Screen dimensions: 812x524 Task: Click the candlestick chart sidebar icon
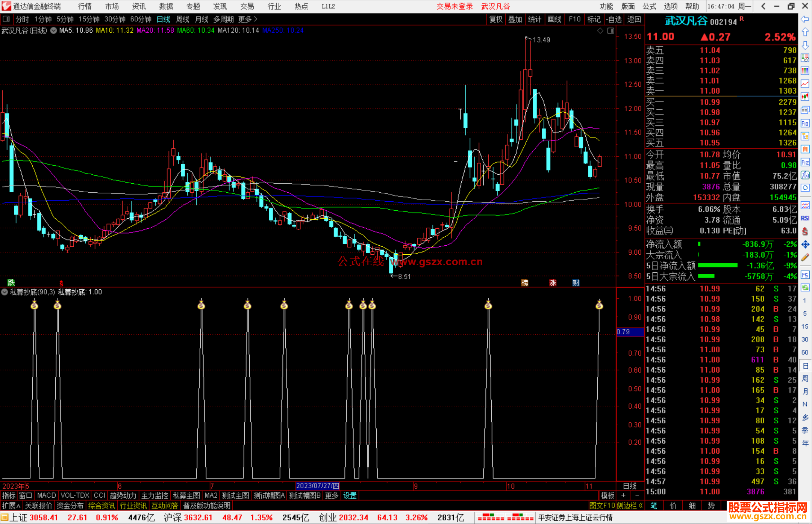805,97
